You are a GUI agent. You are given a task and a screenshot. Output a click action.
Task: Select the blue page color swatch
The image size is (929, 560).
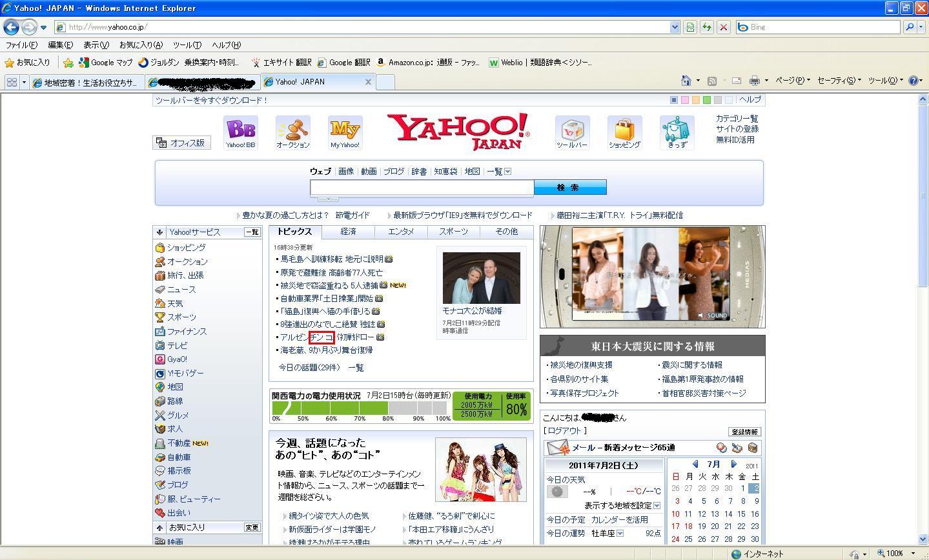click(x=674, y=100)
